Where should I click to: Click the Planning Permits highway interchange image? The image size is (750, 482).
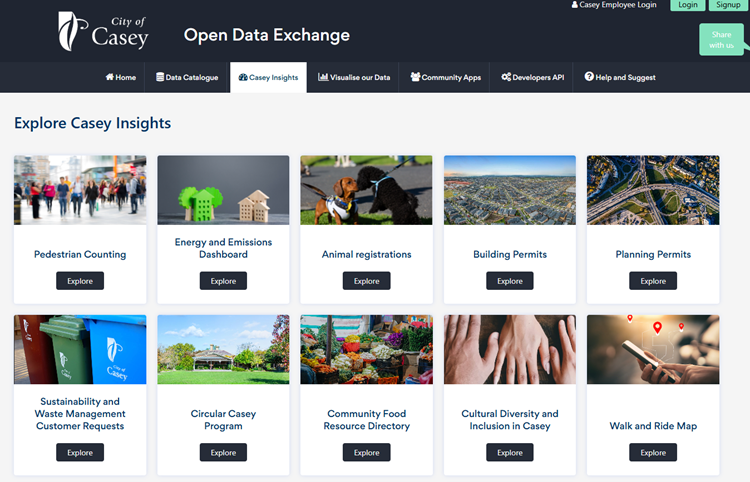click(653, 190)
